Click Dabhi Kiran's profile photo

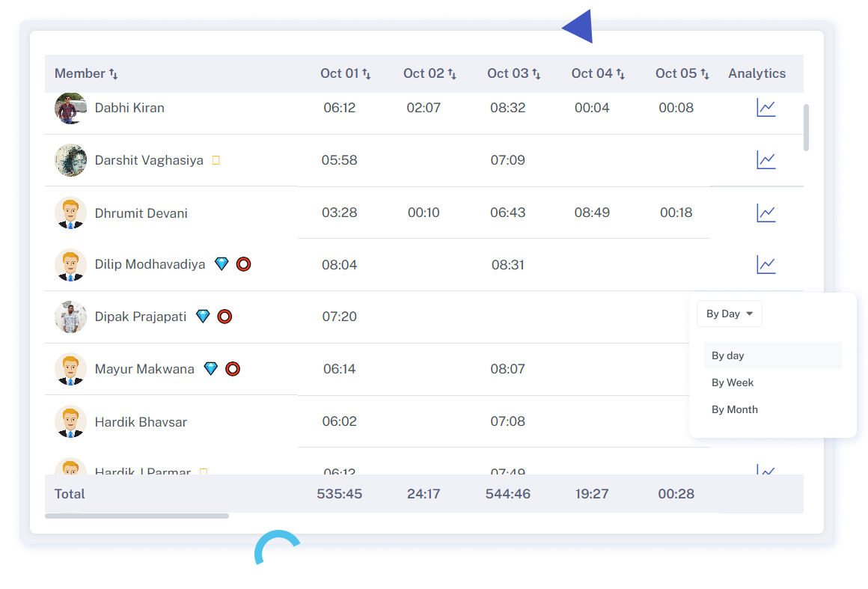[x=70, y=108]
